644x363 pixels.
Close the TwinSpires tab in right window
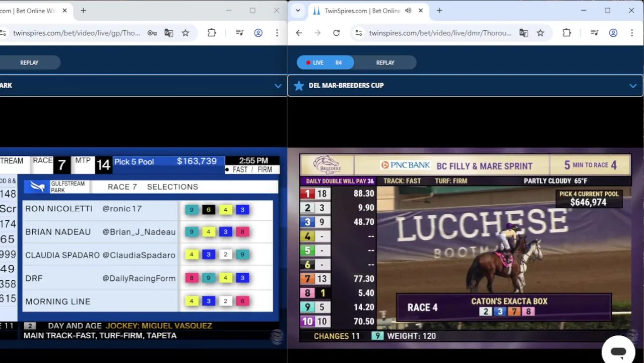point(420,11)
